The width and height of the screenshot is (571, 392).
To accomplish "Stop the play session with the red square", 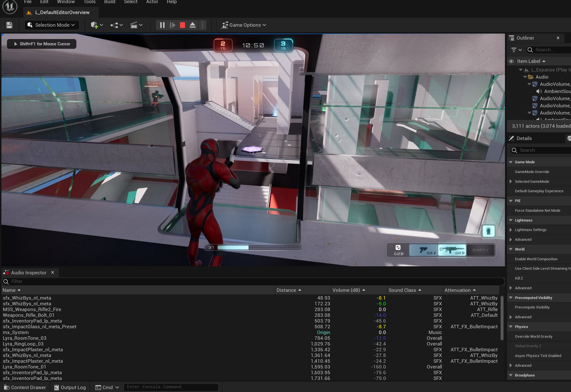I will 182,25.
